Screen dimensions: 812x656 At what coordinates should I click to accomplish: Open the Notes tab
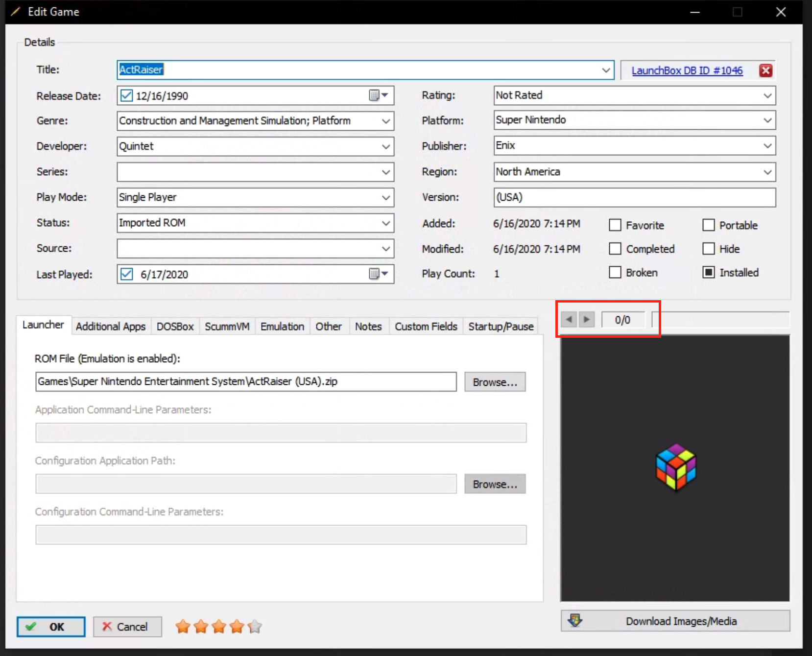[368, 327]
